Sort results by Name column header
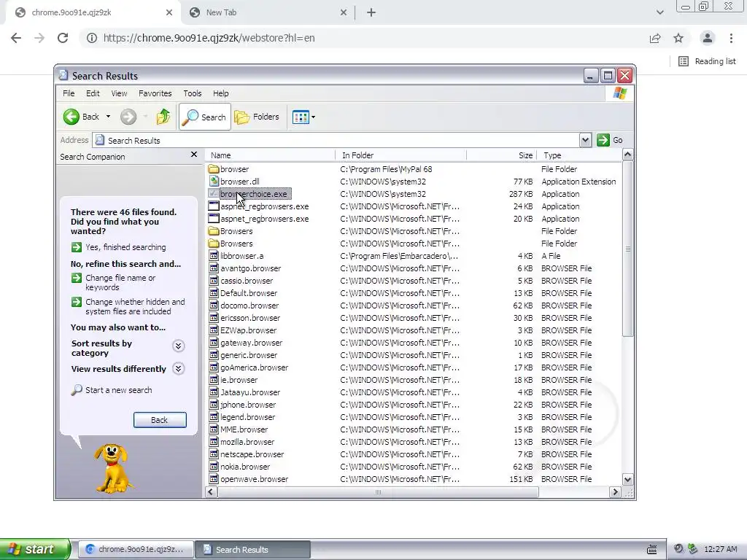Viewport: 747px width, 560px height. (x=270, y=155)
